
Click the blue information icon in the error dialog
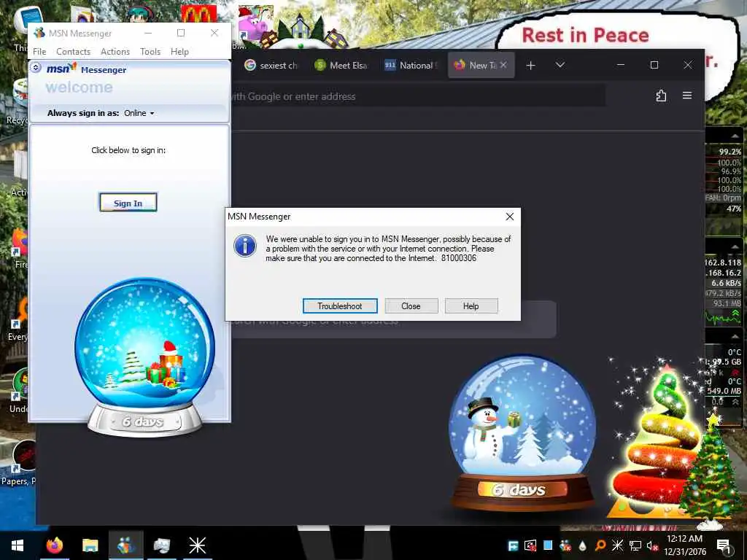click(x=245, y=246)
